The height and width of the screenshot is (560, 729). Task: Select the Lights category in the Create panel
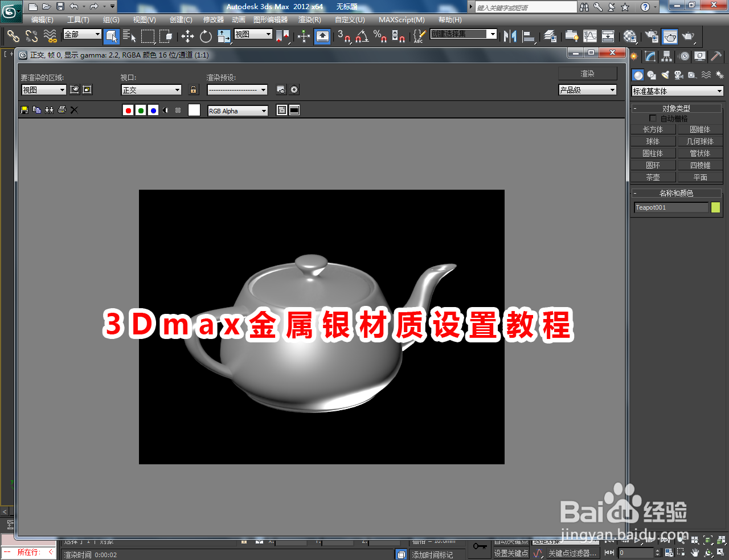tap(665, 75)
